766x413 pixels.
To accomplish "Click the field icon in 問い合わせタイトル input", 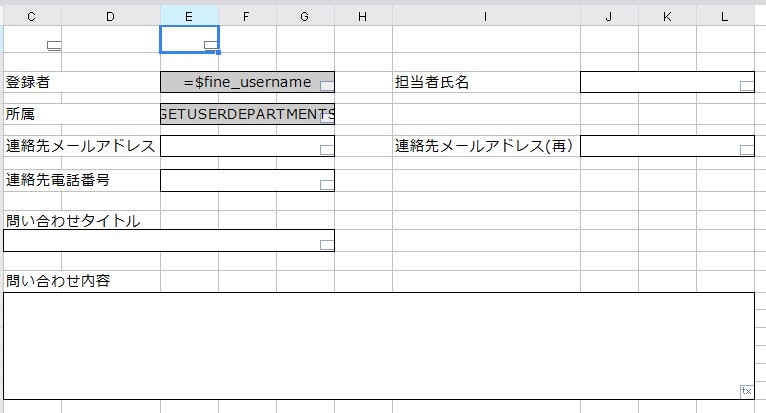I will coord(327,245).
